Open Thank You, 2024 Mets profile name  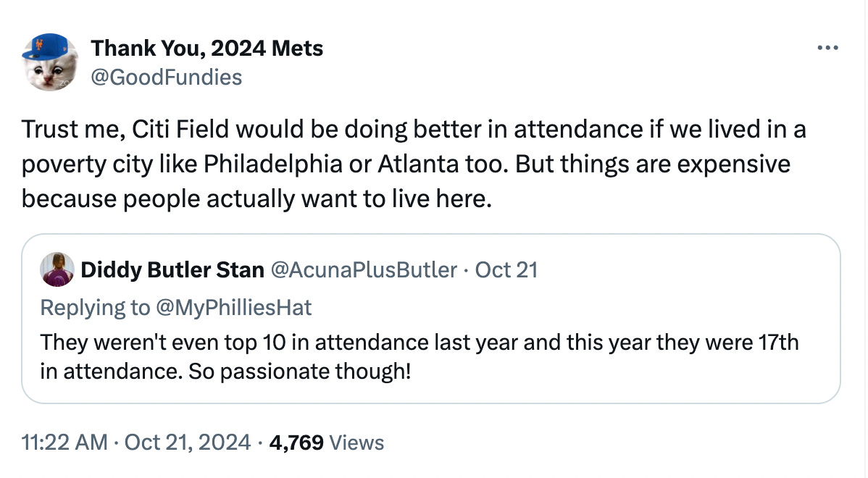207,48
